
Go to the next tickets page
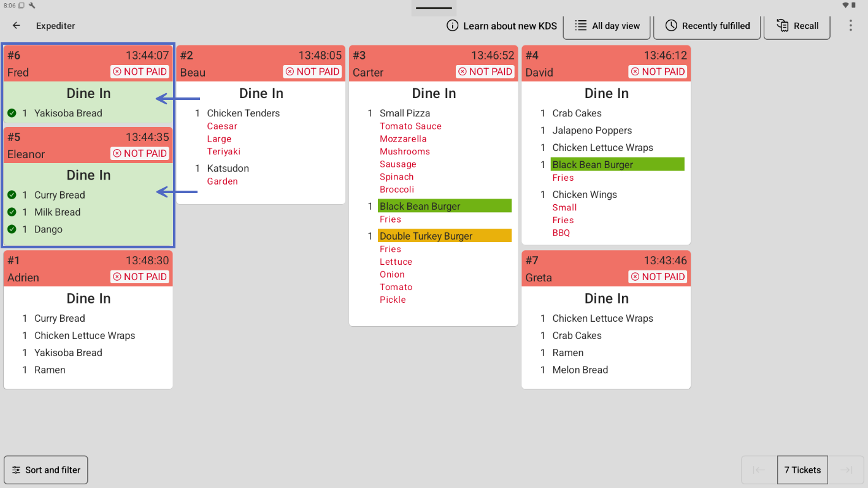(x=846, y=470)
